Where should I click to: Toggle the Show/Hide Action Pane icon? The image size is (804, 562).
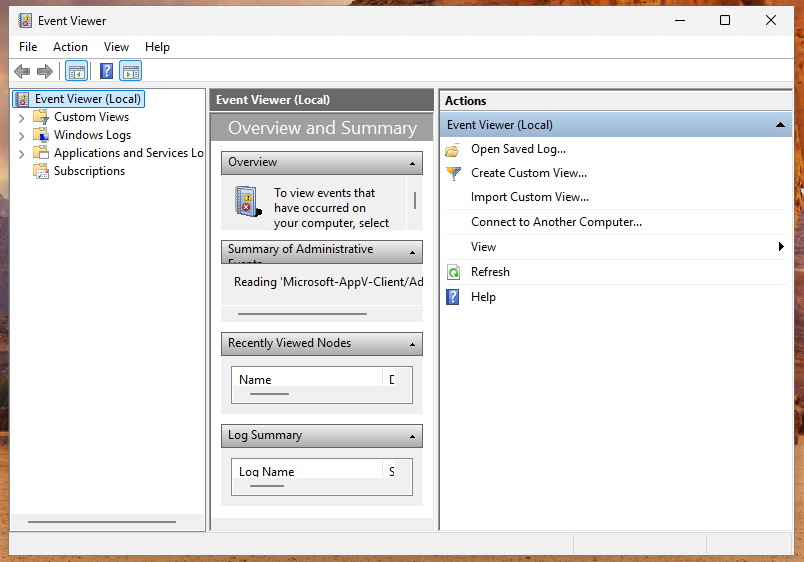(x=131, y=71)
